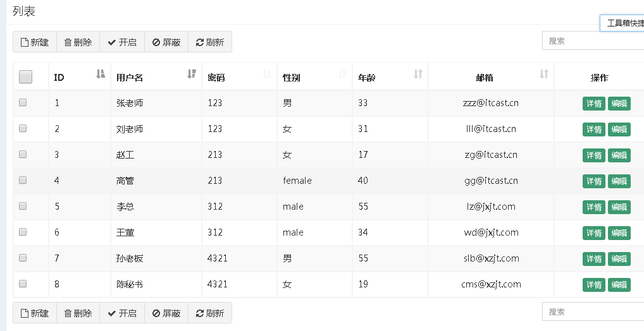The height and width of the screenshot is (331, 644).
Task: Sort by 密码 column sort icon
Action: [x=267, y=74]
